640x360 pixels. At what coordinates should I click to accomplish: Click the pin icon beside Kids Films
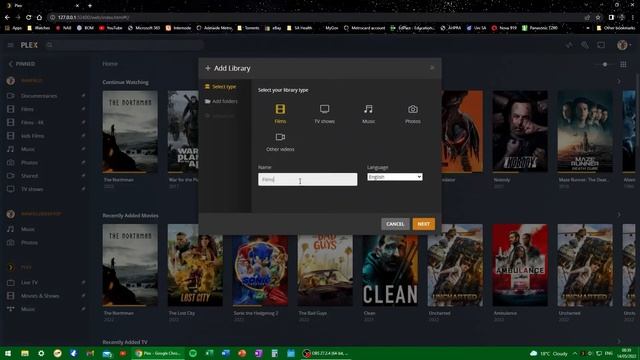[x=83, y=136]
